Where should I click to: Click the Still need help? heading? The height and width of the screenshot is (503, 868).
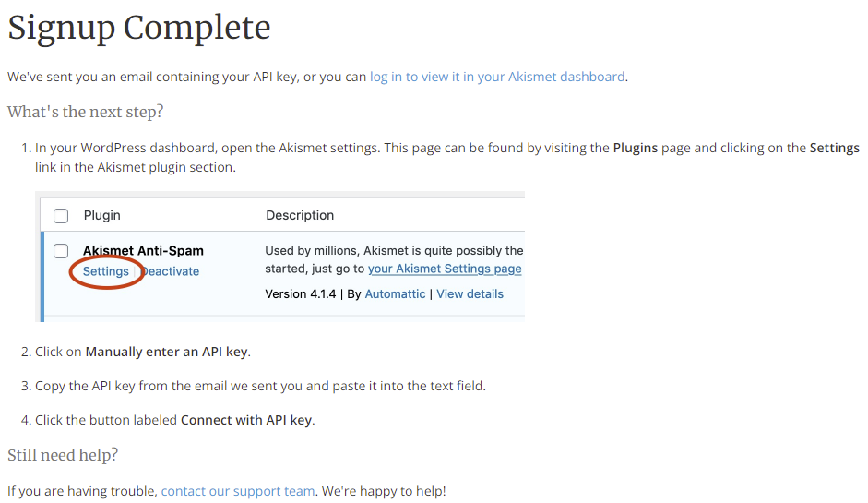(63, 455)
